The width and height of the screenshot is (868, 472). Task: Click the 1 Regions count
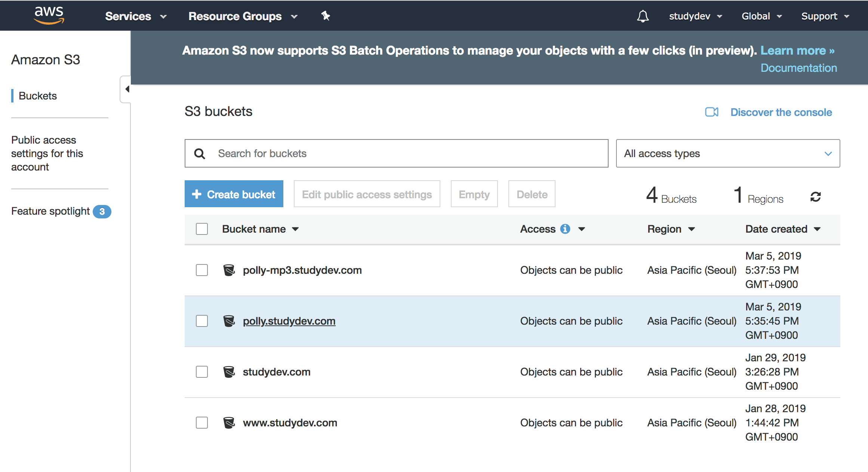pos(758,195)
